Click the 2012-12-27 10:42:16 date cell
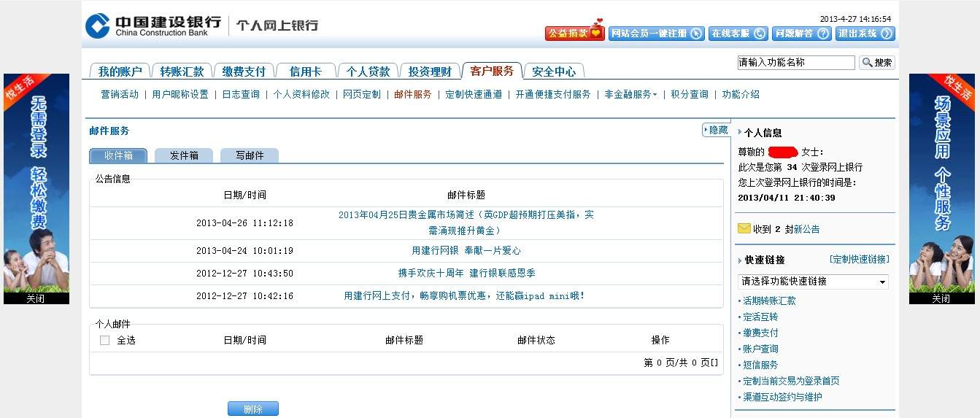The width and height of the screenshot is (980, 418). pos(244,296)
